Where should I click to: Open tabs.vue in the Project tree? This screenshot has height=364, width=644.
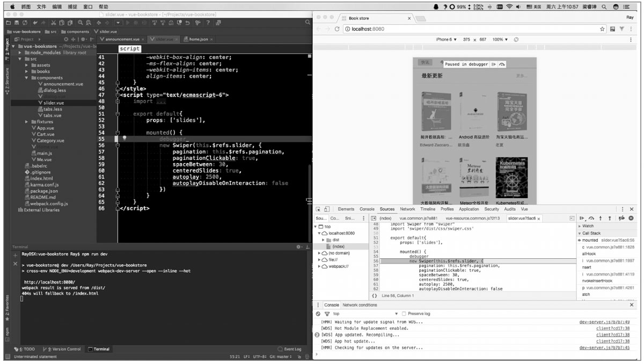click(x=52, y=115)
